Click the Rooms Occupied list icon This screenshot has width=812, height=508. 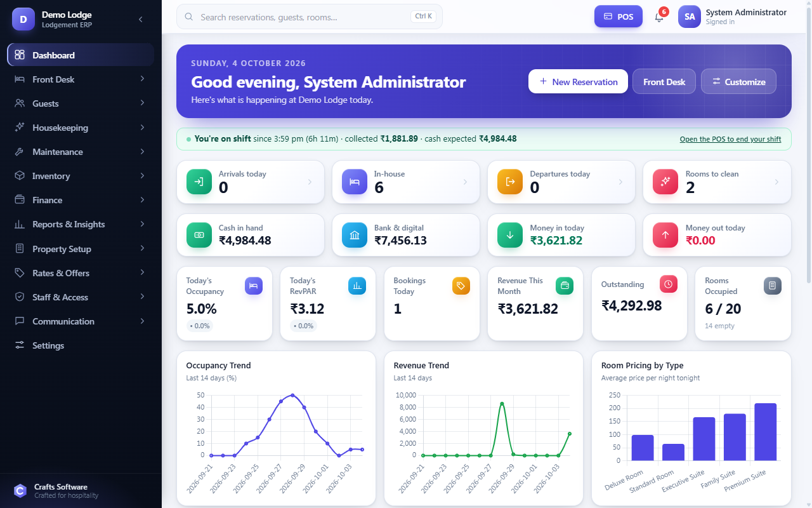click(772, 286)
